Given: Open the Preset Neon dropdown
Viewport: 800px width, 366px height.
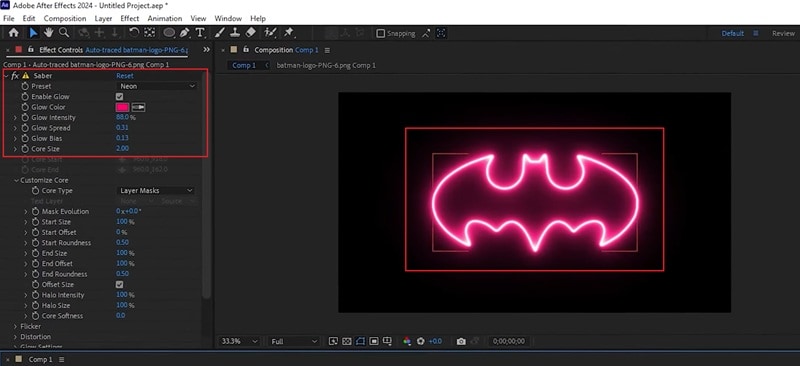Looking at the screenshot, I should [x=157, y=86].
